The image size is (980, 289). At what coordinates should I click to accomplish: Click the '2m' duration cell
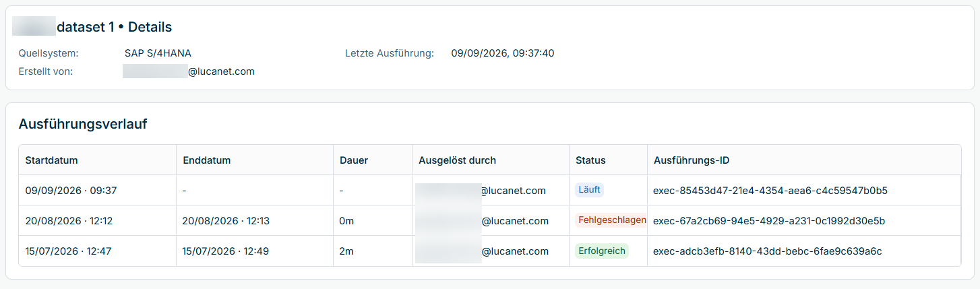click(x=346, y=251)
